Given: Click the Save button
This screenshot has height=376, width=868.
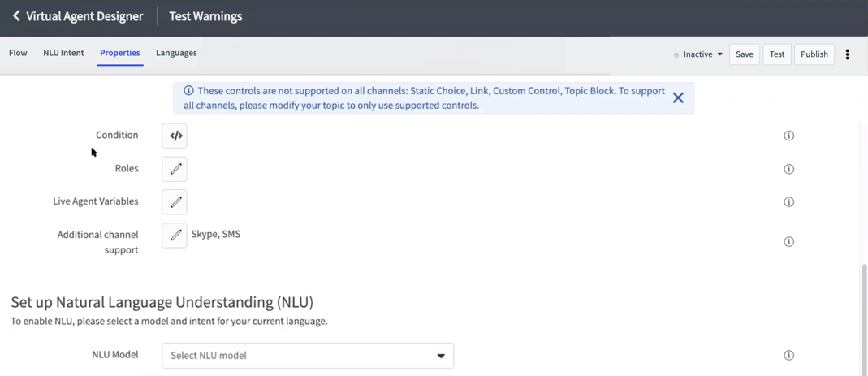Looking at the screenshot, I should click(x=744, y=54).
